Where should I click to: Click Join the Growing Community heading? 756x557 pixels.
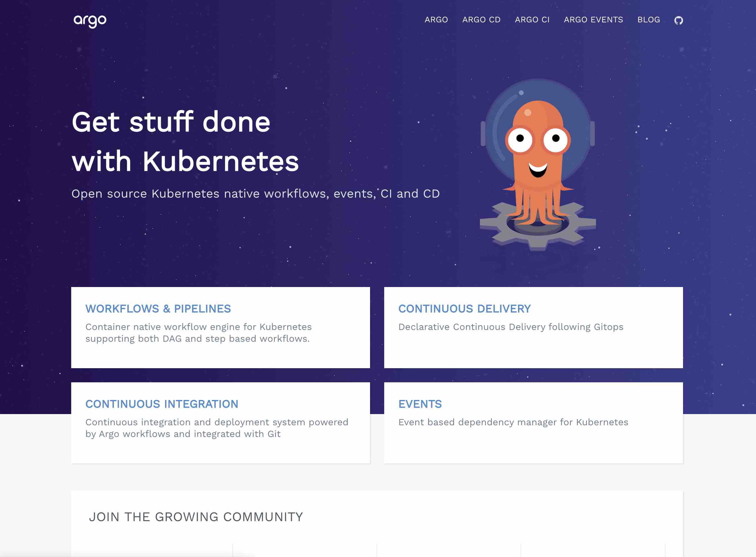[x=196, y=517]
